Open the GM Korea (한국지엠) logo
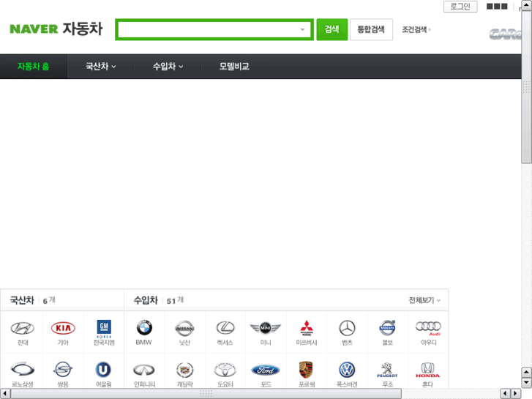The image size is (532, 399). pos(104,329)
